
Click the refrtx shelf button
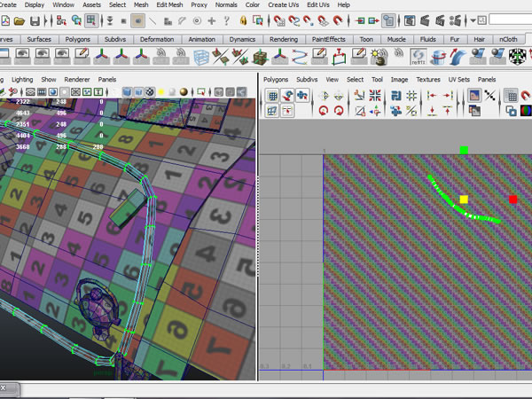tap(418, 57)
